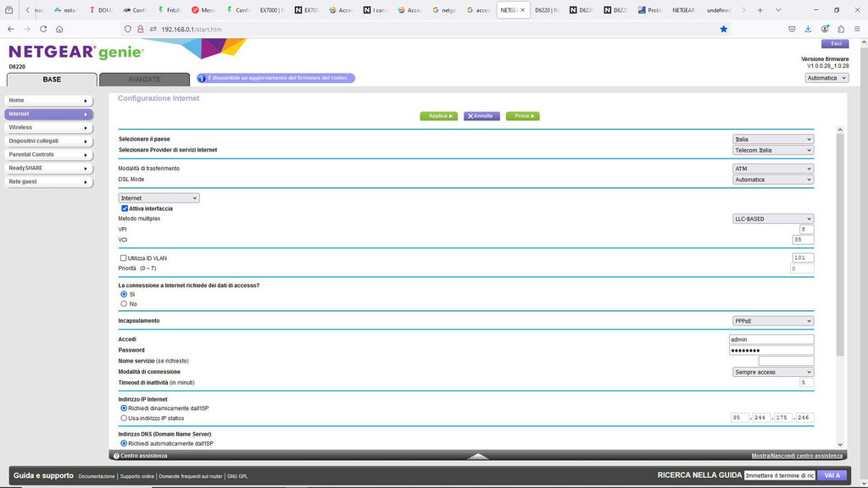
Task: Click the VAI A search button
Action: pos(832,476)
